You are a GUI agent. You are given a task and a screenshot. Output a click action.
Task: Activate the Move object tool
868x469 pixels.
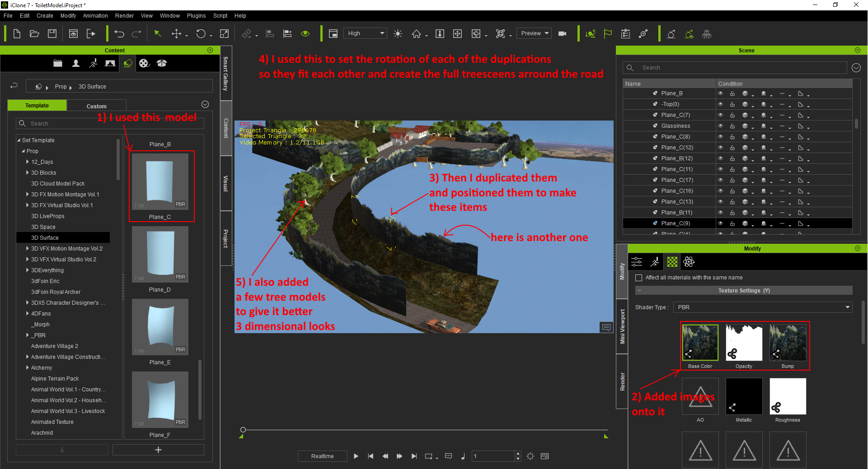177,34
